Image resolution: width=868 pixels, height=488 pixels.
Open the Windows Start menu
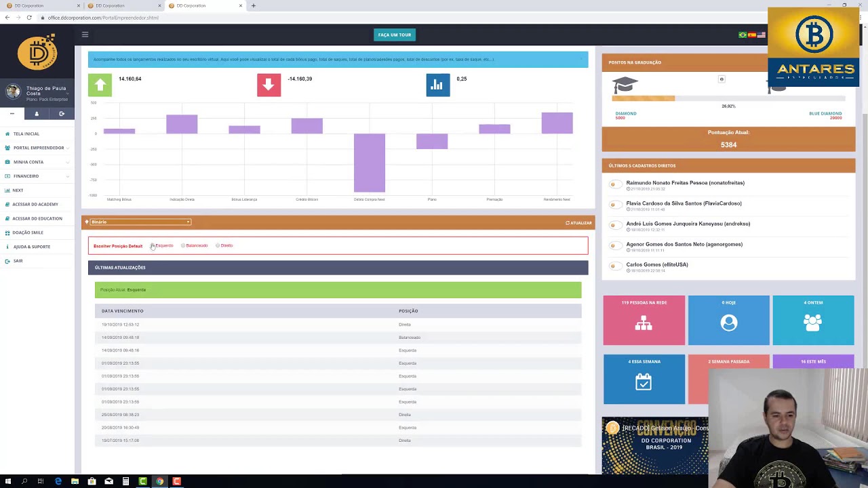(7, 481)
